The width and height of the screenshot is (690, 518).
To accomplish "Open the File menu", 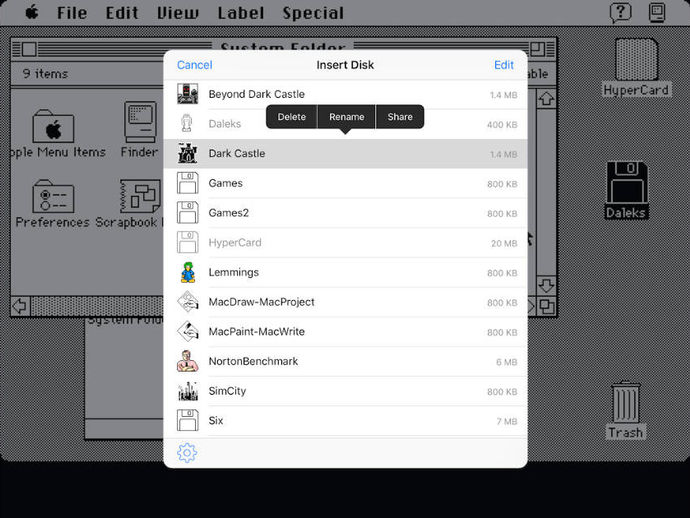I will click(x=72, y=13).
